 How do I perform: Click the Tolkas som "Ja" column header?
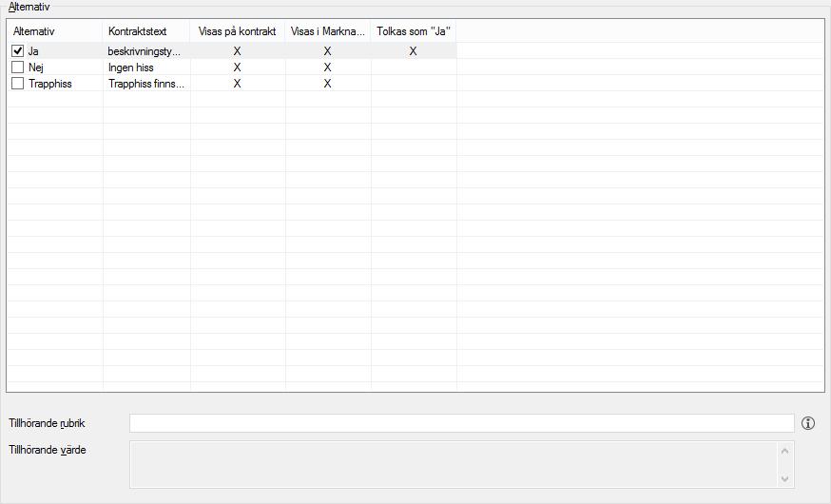[x=414, y=31]
